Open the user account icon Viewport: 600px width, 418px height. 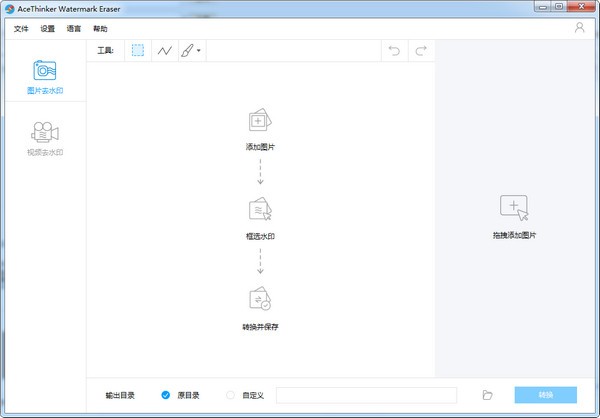pyautogui.click(x=580, y=28)
